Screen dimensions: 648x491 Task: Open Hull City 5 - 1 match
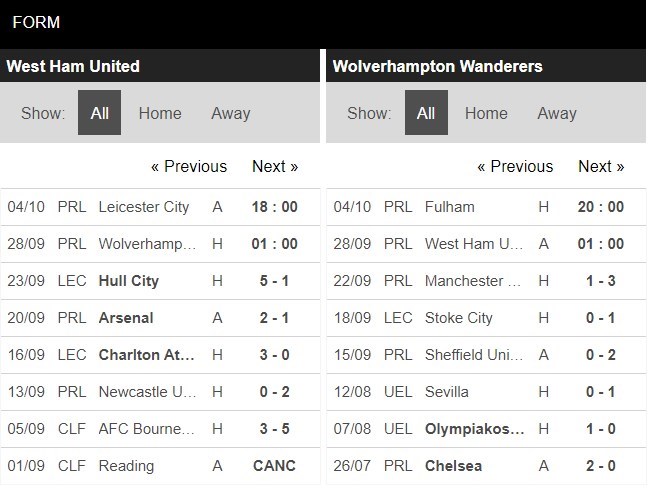(128, 281)
